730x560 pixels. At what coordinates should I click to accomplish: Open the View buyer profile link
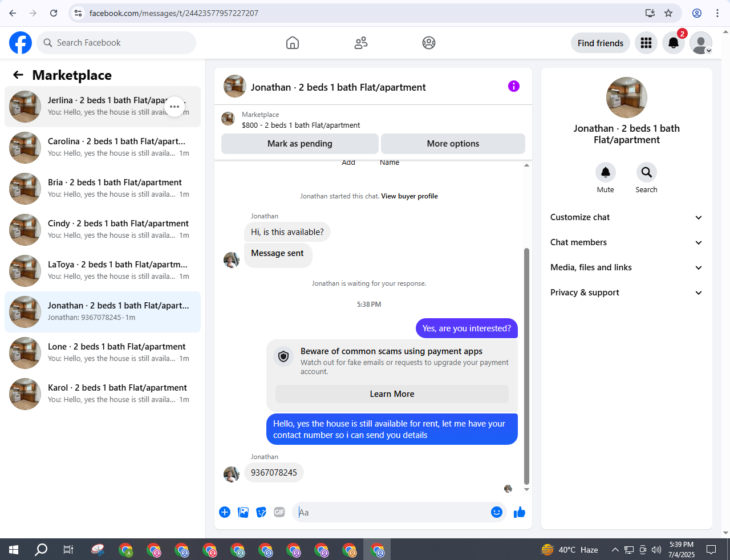(x=409, y=196)
